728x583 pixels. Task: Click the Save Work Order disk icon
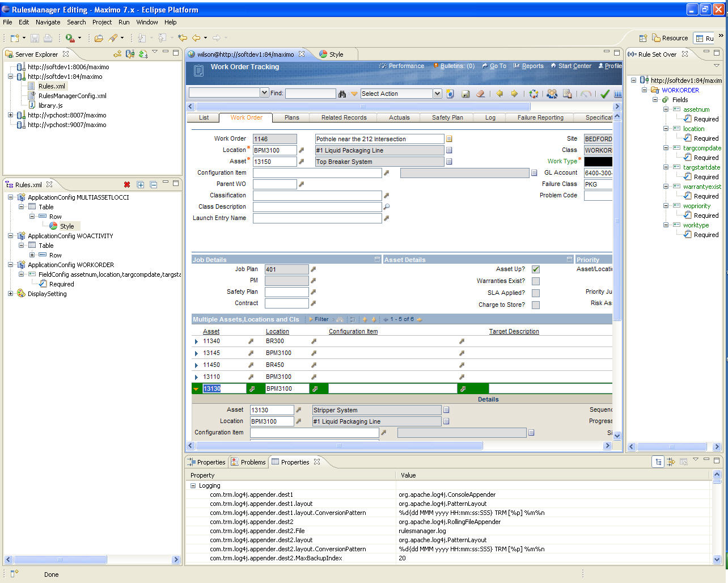pos(465,94)
